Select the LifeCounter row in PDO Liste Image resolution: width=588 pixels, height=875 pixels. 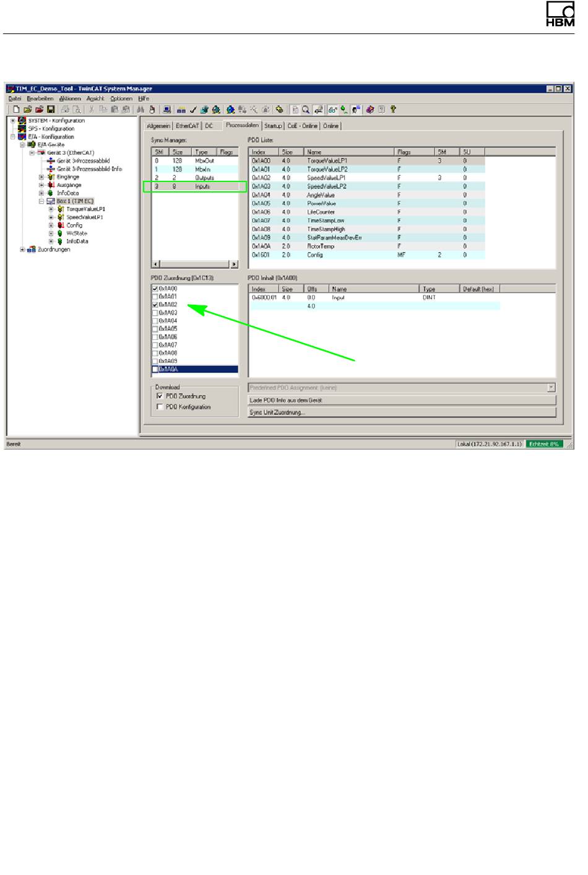pos(367,212)
